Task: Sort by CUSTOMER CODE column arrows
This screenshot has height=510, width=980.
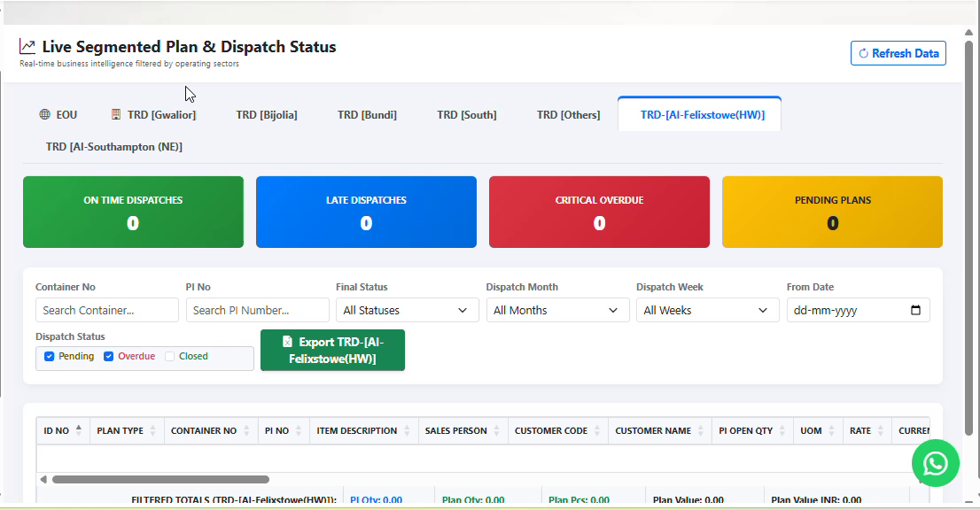Action: 597,430
